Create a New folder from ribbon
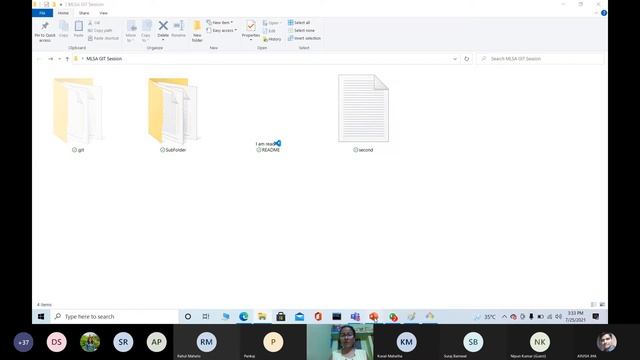This screenshot has width=640, height=360. pos(197,31)
